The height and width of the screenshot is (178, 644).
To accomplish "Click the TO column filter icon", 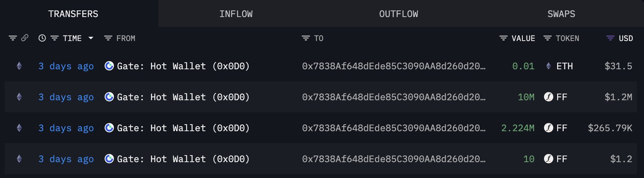I will pos(306,38).
